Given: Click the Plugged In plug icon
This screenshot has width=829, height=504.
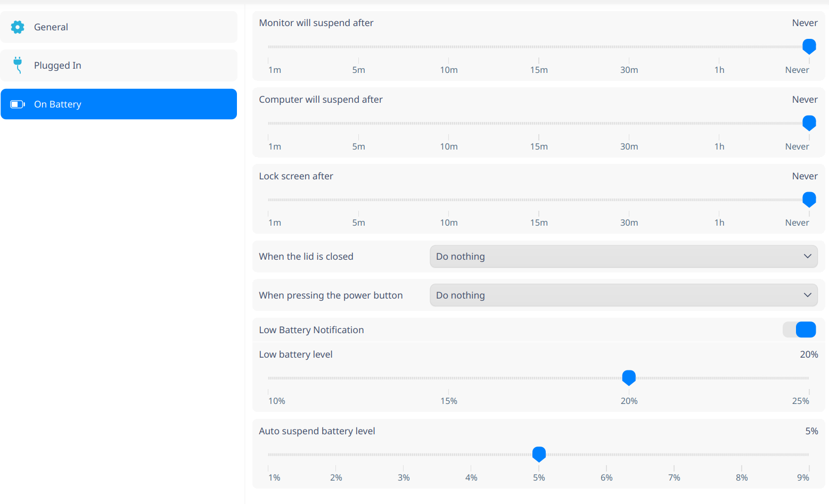Looking at the screenshot, I should click(x=18, y=65).
